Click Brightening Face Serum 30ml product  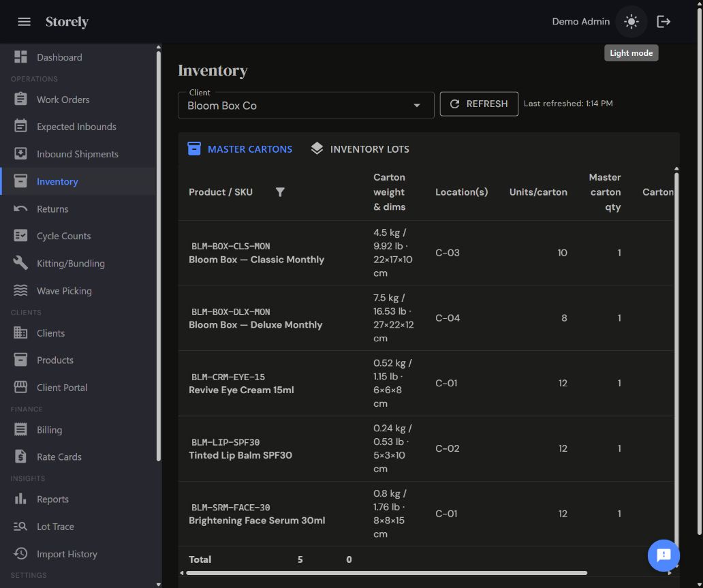click(x=257, y=521)
